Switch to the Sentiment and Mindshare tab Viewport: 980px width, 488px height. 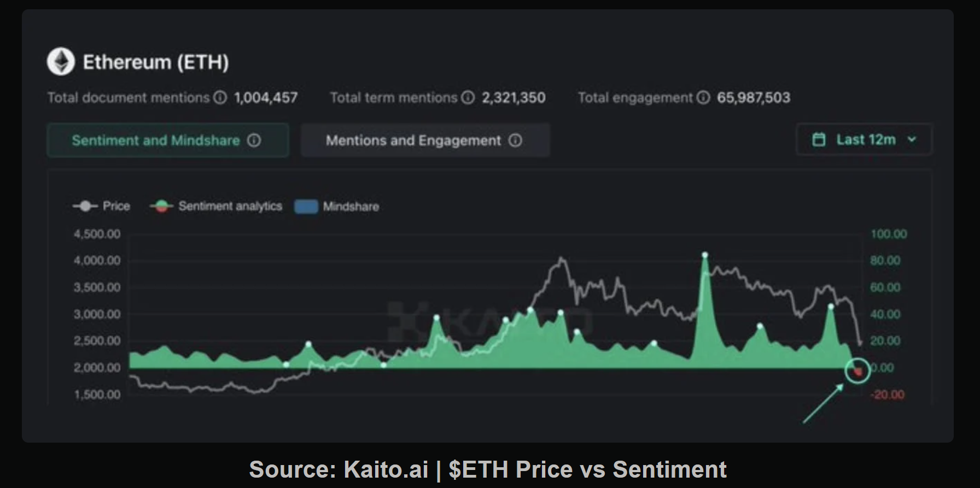(156, 140)
